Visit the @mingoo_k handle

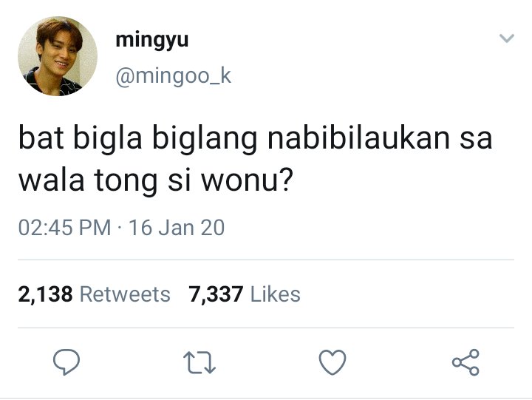(x=174, y=76)
